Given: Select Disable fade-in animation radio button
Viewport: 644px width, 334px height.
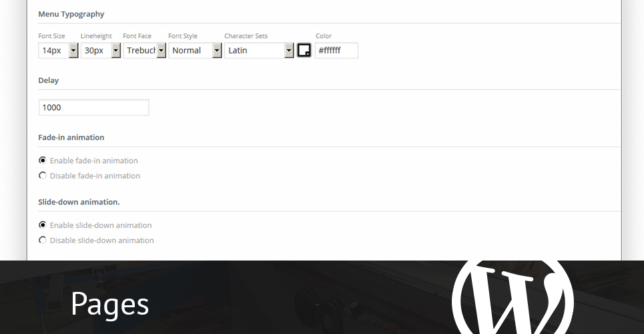Looking at the screenshot, I should 42,176.
